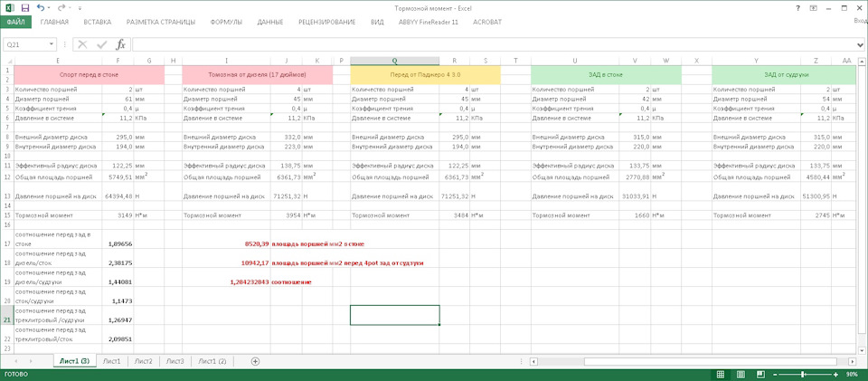Open the ФАЙЛ menu tab

coord(15,22)
